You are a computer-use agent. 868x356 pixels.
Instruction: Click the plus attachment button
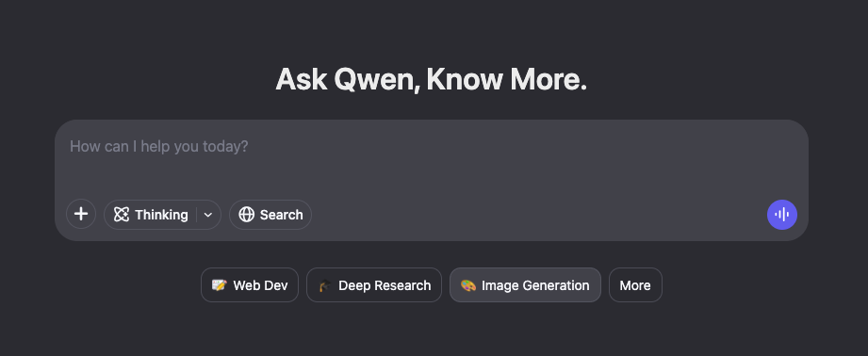point(81,215)
